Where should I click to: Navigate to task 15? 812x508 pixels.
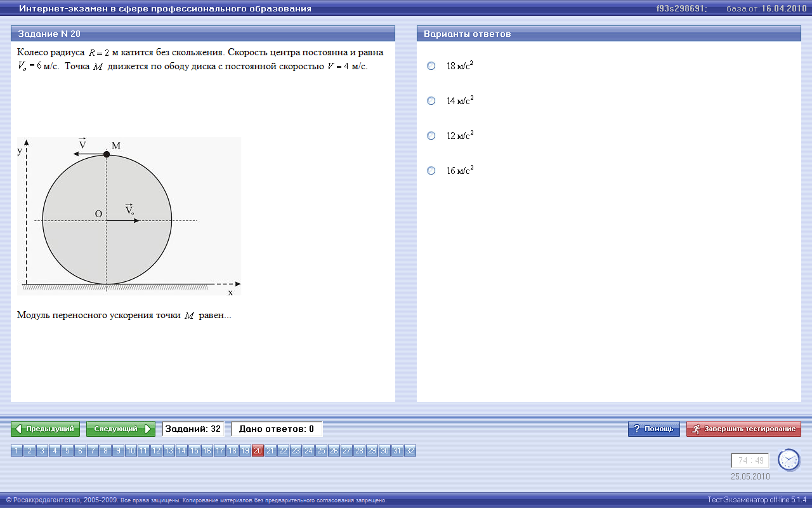195,451
